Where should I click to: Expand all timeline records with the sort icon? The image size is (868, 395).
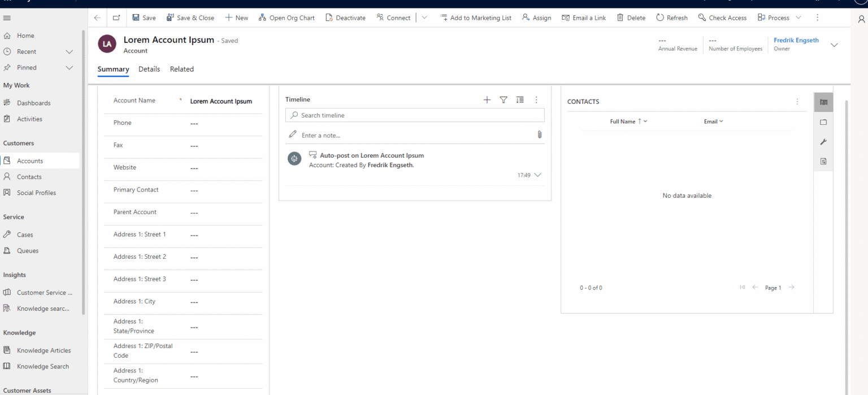(x=519, y=99)
